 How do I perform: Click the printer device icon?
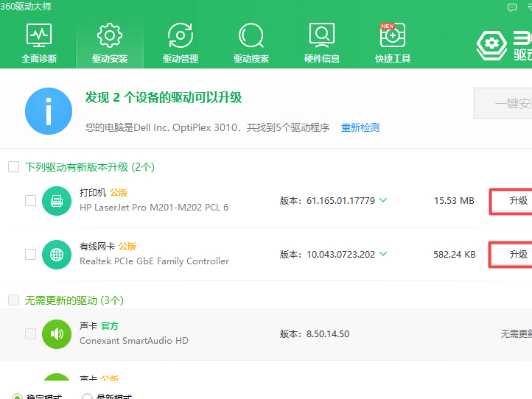(x=57, y=201)
